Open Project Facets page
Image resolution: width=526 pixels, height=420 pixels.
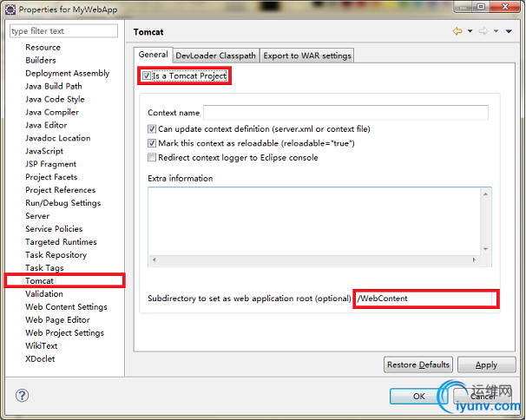click(51, 177)
